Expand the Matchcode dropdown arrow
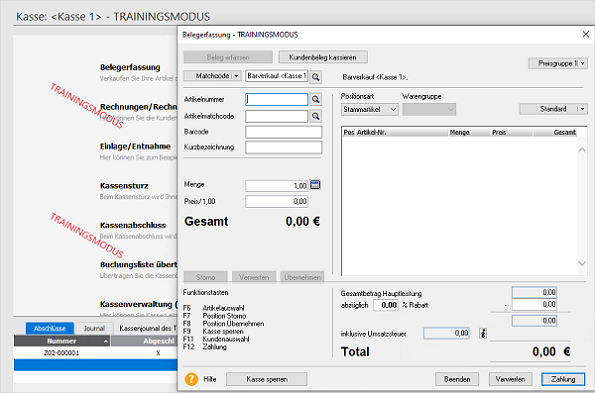This screenshot has height=393, width=595. (x=236, y=76)
